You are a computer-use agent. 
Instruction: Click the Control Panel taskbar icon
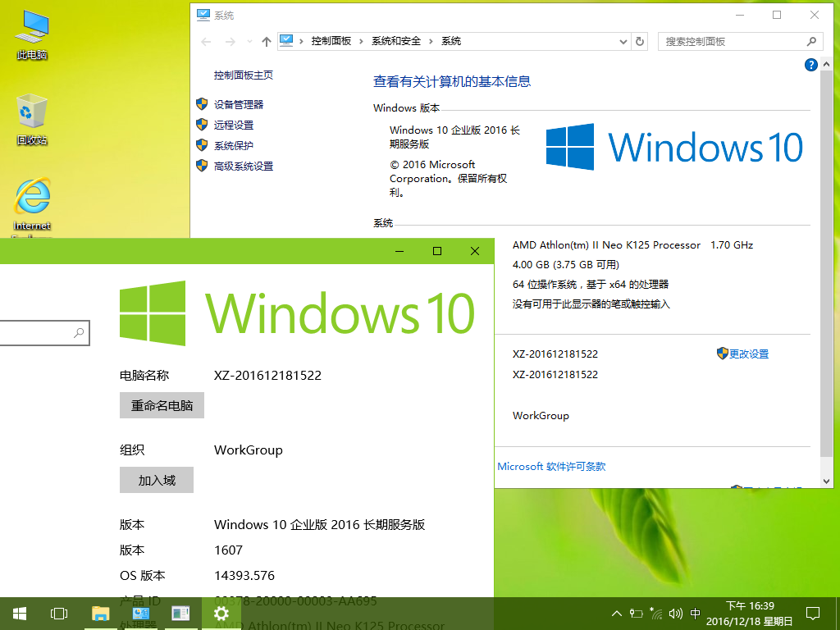click(x=141, y=614)
